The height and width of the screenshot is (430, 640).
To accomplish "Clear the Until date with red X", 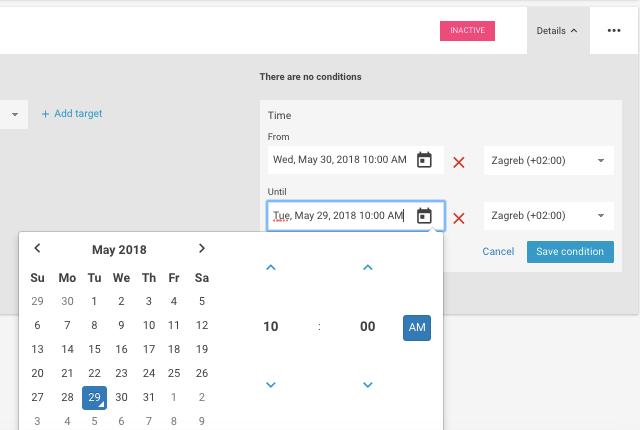I will tap(459, 218).
